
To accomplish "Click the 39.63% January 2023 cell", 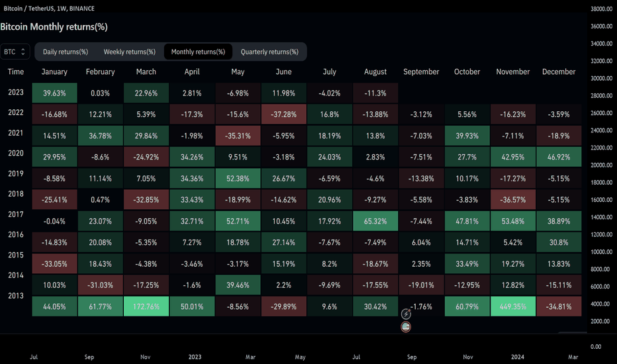I will [x=54, y=93].
